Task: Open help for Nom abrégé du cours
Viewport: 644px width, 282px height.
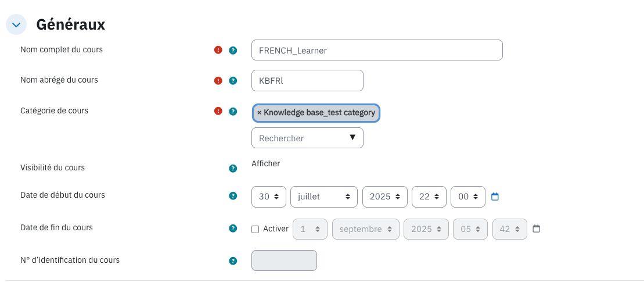Action: [233, 81]
